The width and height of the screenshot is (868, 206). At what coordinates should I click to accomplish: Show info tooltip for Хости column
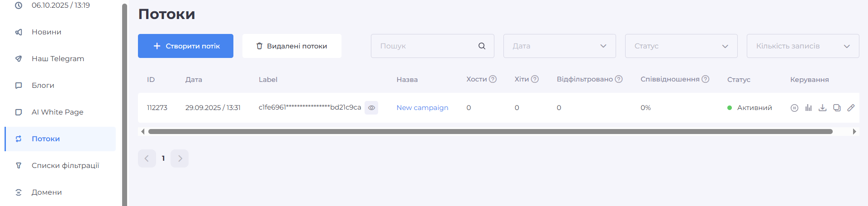493,79
